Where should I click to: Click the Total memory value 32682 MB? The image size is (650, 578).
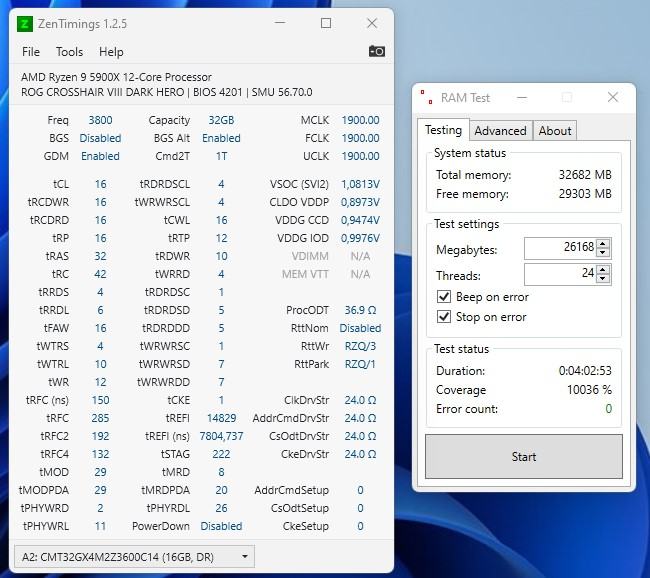pyautogui.click(x=585, y=175)
